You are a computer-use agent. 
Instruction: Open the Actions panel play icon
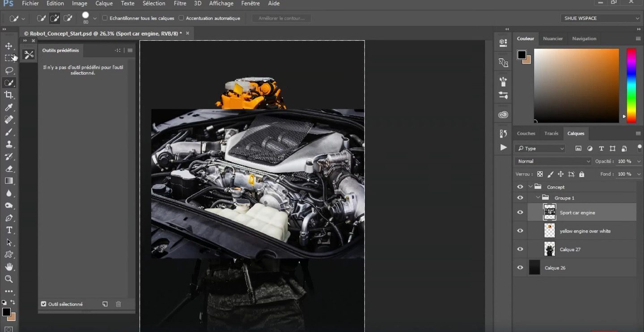pos(503,147)
